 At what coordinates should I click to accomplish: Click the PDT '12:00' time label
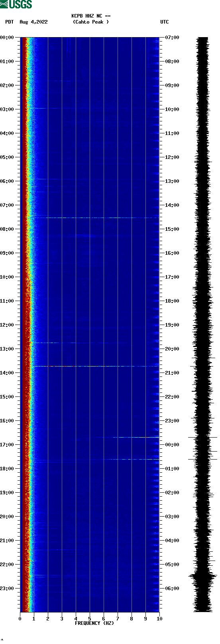pyautogui.click(x=7, y=325)
